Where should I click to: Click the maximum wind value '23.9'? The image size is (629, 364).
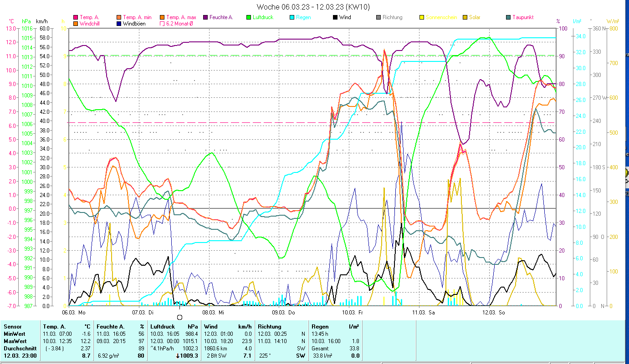246,341
